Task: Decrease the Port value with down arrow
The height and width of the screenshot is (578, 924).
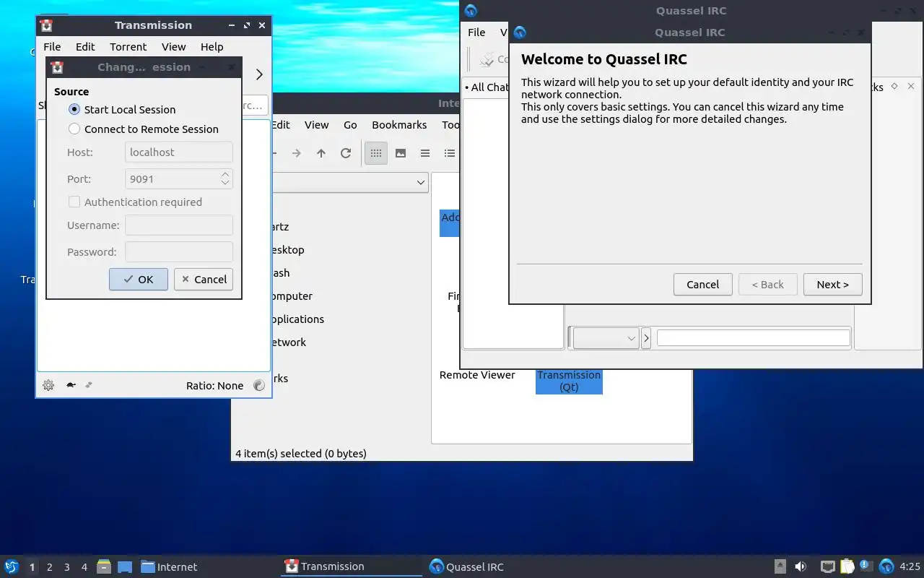Action: pos(225,183)
